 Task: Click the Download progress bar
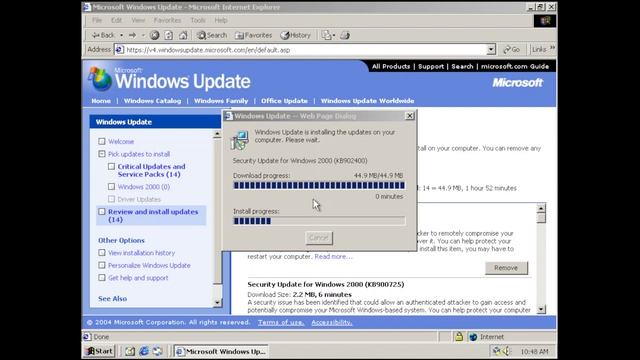(x=319, y=185)
